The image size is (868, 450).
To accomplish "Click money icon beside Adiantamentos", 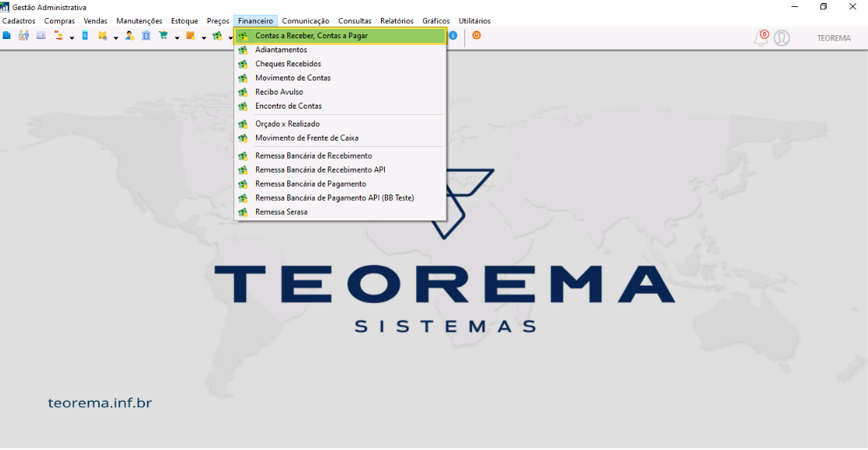I will [x=243, y=51].
